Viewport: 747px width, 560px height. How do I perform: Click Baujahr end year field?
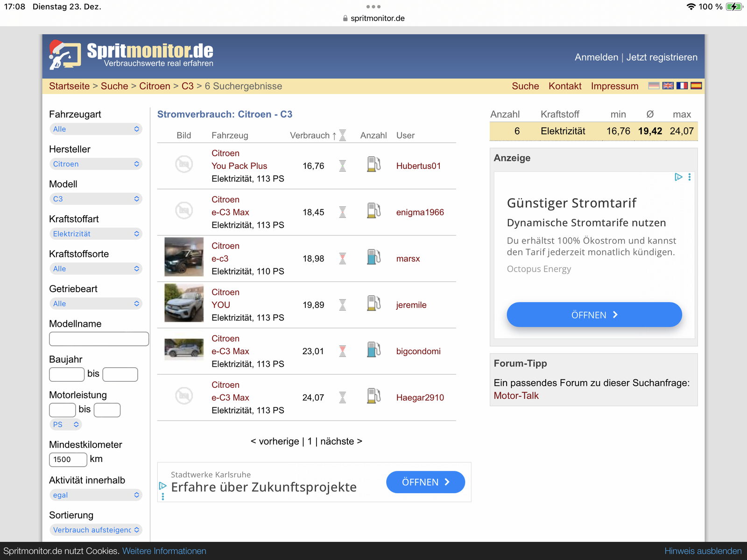[x=120, y=374]
